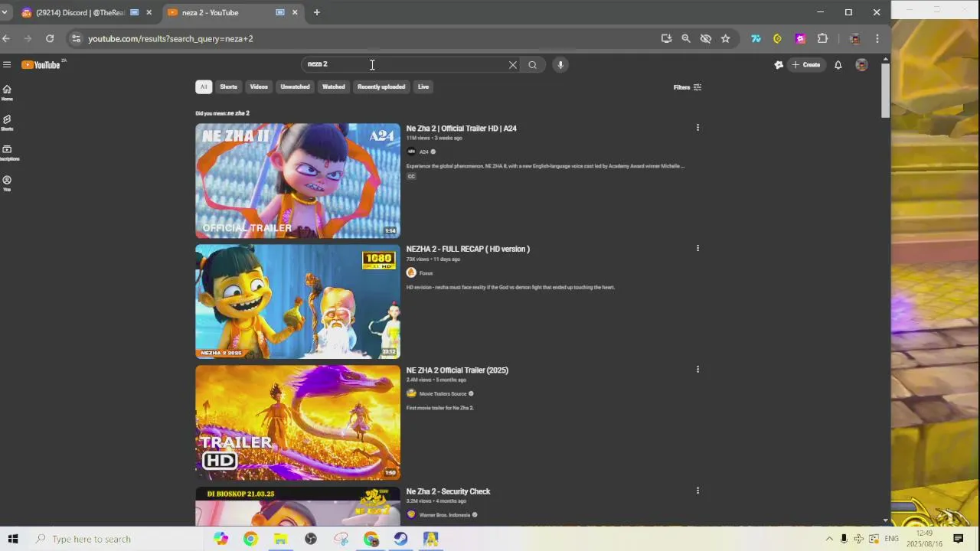Click the sparkle icon left of Create
Image resolution: width=980 pixels, height=551 pixels.
[x=779, y=65]
